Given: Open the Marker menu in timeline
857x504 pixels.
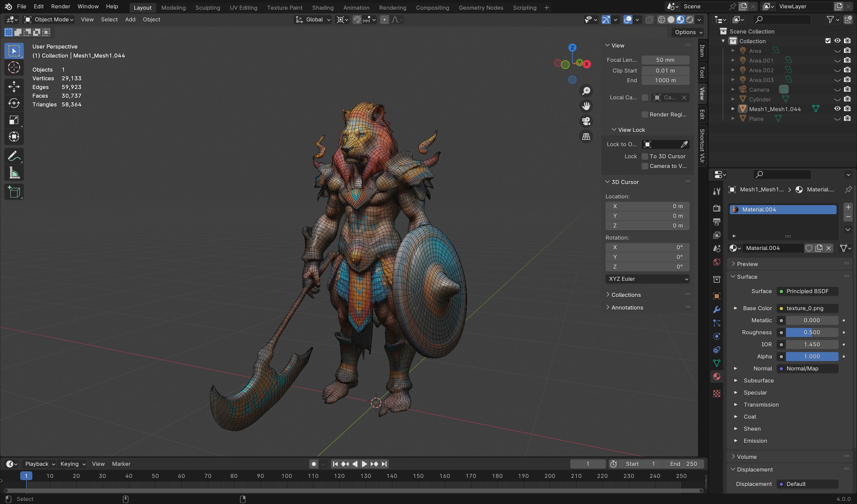Looking at the screenshot, I should [121, 464].
